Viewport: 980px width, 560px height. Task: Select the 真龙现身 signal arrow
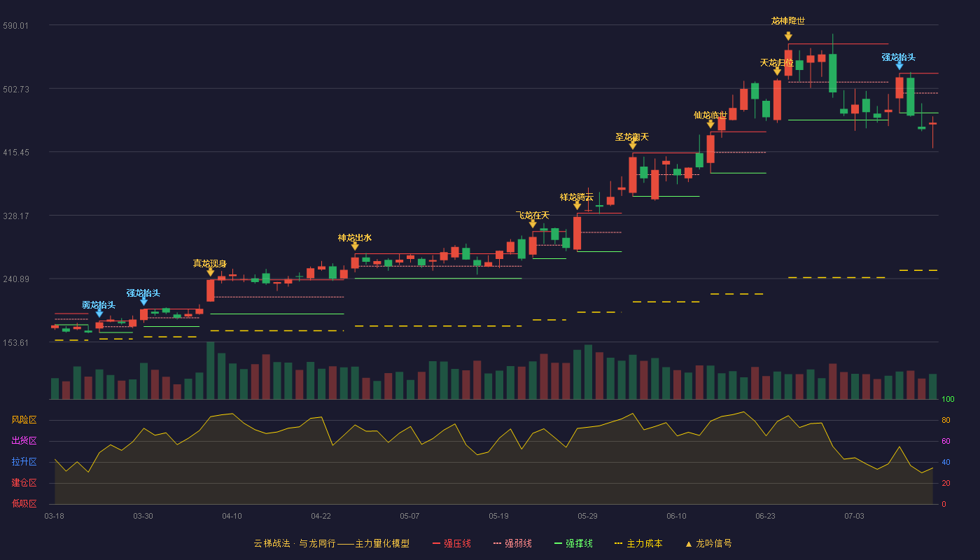(210, 272)
